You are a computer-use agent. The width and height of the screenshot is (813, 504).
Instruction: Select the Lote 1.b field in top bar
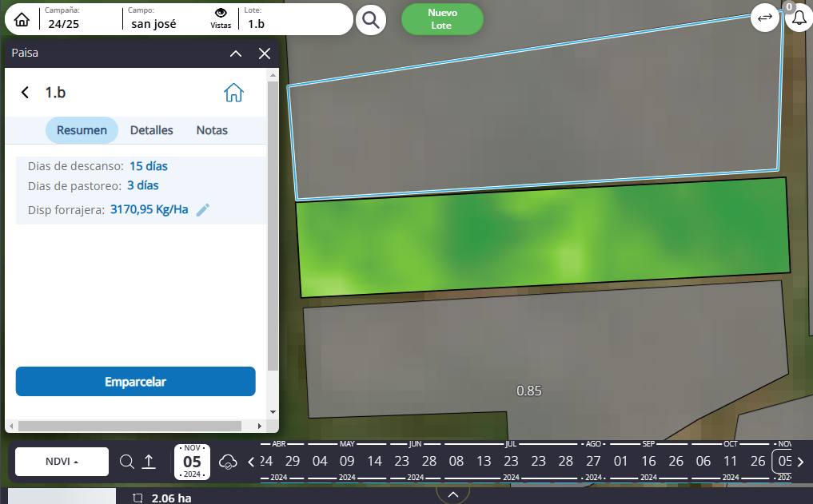pyautogui.click(x=294, y=19)
